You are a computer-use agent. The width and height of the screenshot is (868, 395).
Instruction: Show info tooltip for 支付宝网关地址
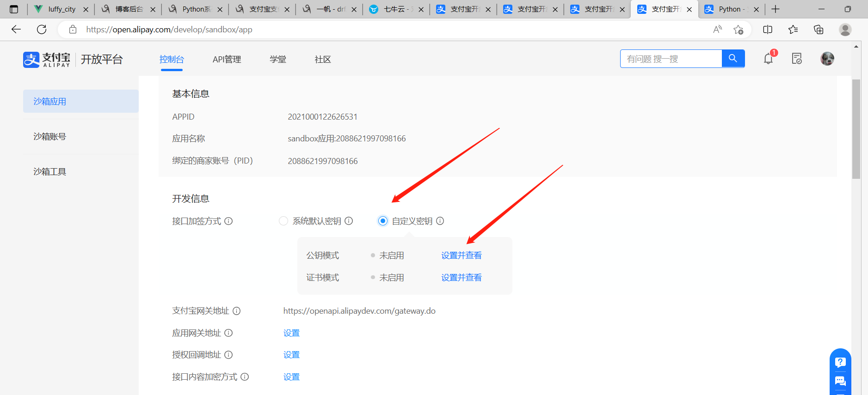point(236,311)
